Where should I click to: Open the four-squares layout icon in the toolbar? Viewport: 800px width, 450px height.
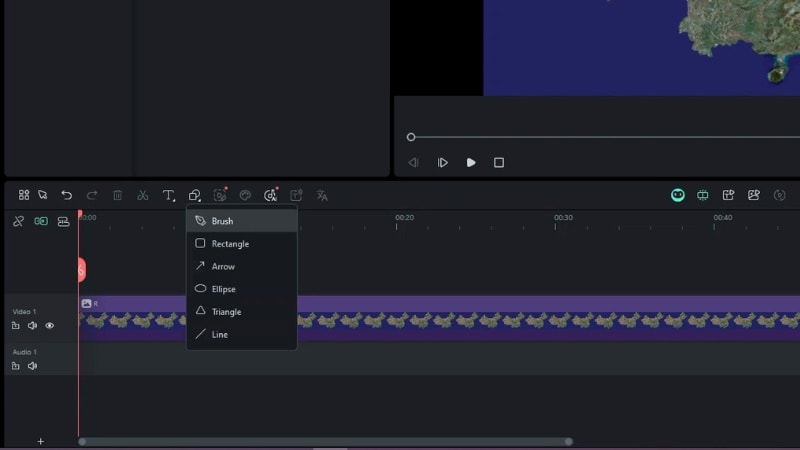pos(23,195)
